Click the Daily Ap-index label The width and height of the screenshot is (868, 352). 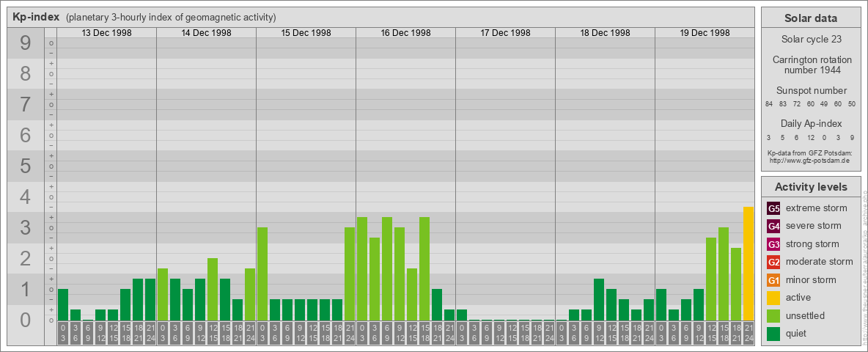coord(812,123)
